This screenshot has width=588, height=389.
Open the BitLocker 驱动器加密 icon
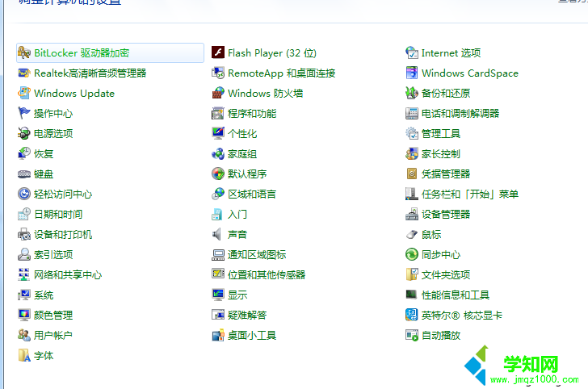[x=24, y=52]
